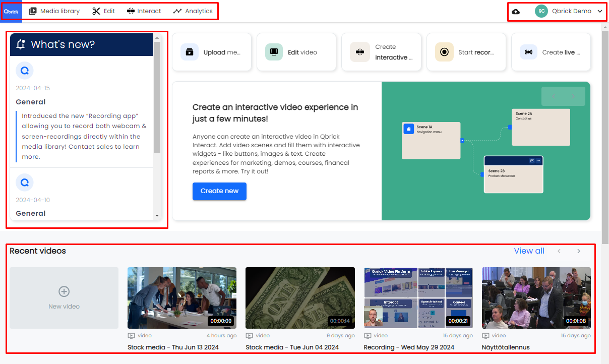Click the Q icon above 2024-04-15
Image resolution: width=609 pixels, height=364 pixels.
[x=24, y=71]
